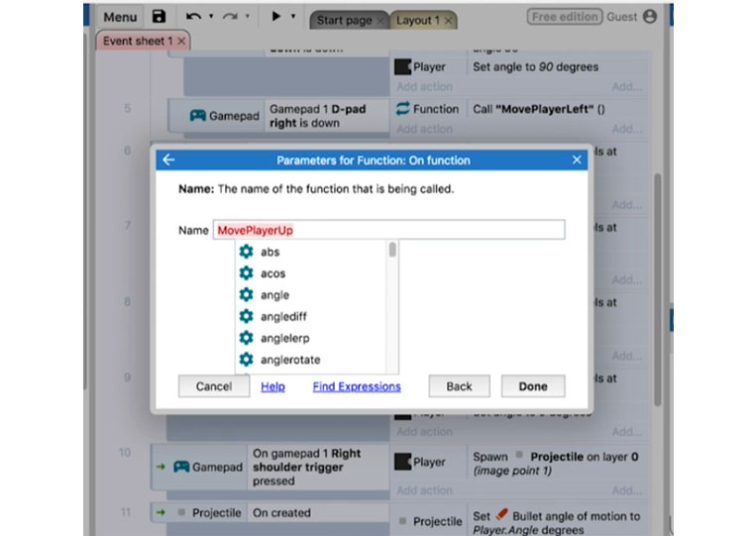Select angle from the expression list
Screen dimensions: 756x536
pyautogui.click(x=274, y=295)
